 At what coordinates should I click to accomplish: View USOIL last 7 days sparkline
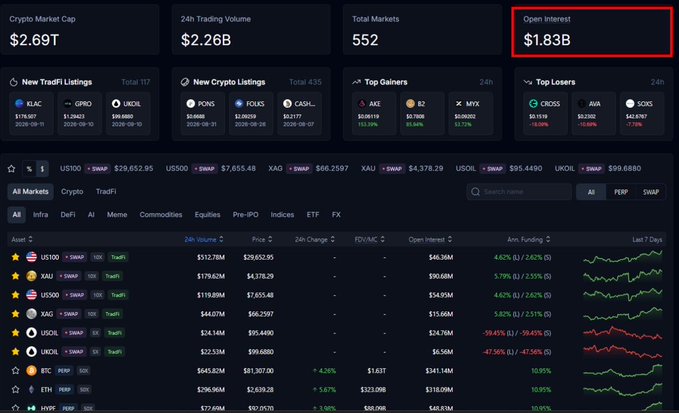622,333
